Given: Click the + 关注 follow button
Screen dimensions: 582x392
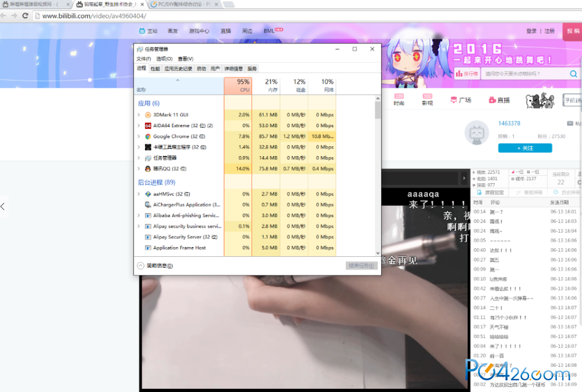Looking at the screenshot, I should pyautogui.click(x=525, y=148).
